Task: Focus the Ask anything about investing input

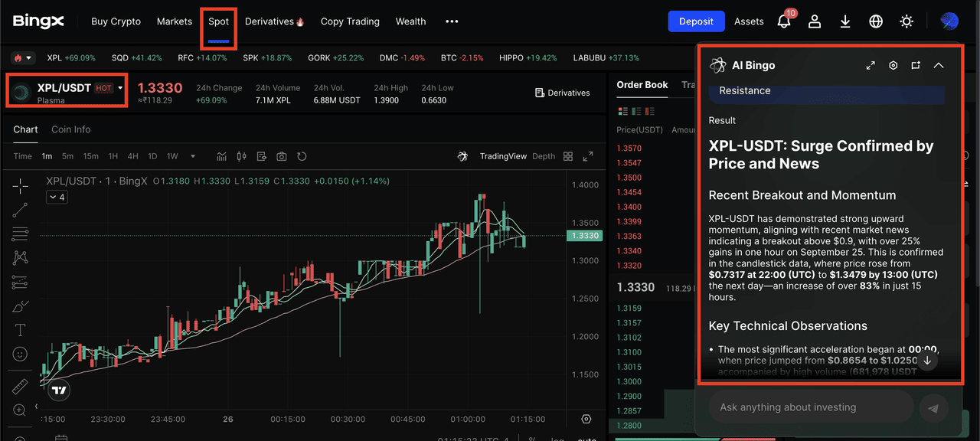Action: click(x=812, y=407)
